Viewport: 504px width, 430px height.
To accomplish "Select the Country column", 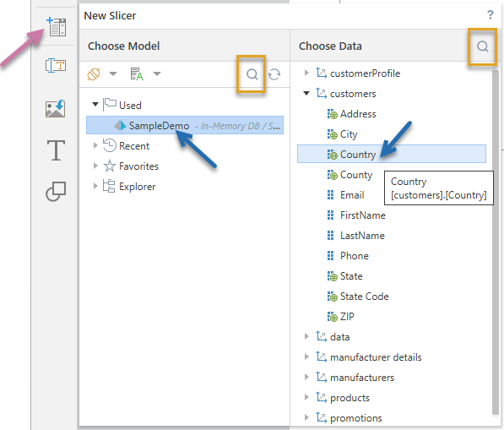I will (x=392, y=154).
